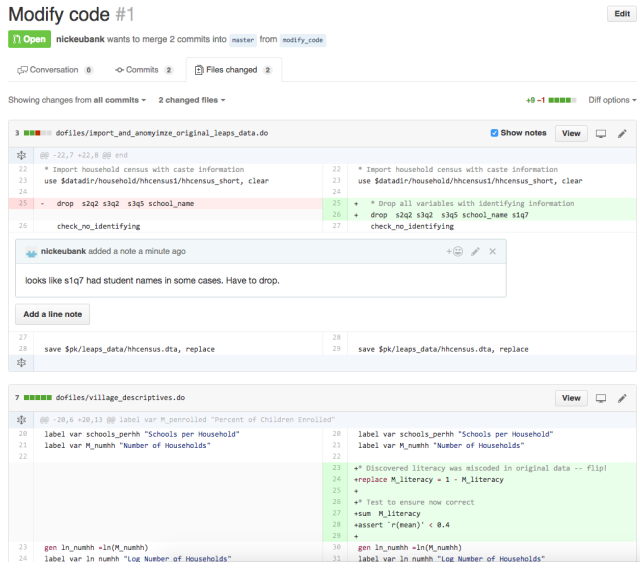The height and width of the screenshot is (562, 640).
Task: Click the desktop display icon for import_and_anomyimze file
Action: pyautogui.click(x=601, y=133)
